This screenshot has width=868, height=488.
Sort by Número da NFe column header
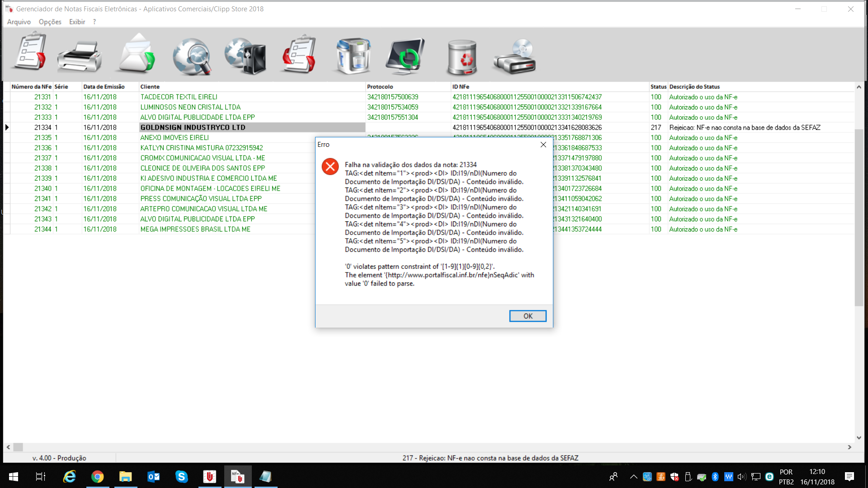(x=31, y=87)
